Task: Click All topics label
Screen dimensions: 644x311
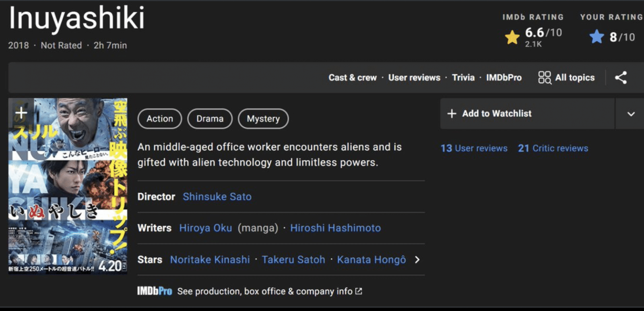Action: (575, 78)
